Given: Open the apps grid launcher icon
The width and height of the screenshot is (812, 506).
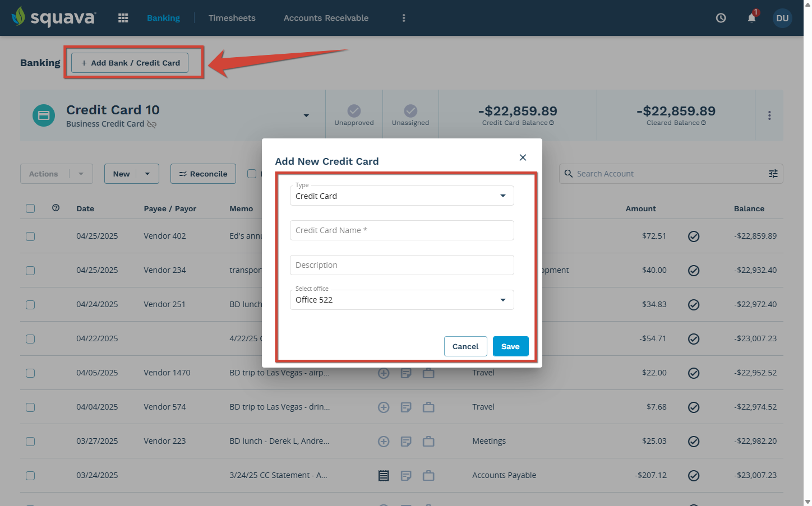Looking at the screenshot, I should [x=123, y=18].
